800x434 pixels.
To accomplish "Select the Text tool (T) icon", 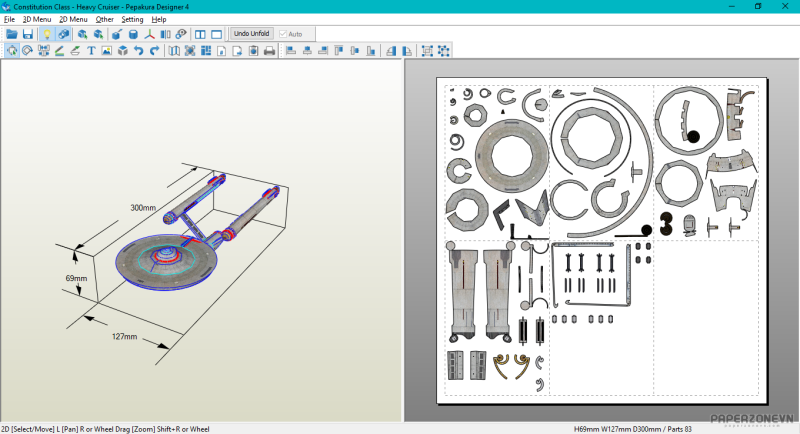I will point(91,51).
